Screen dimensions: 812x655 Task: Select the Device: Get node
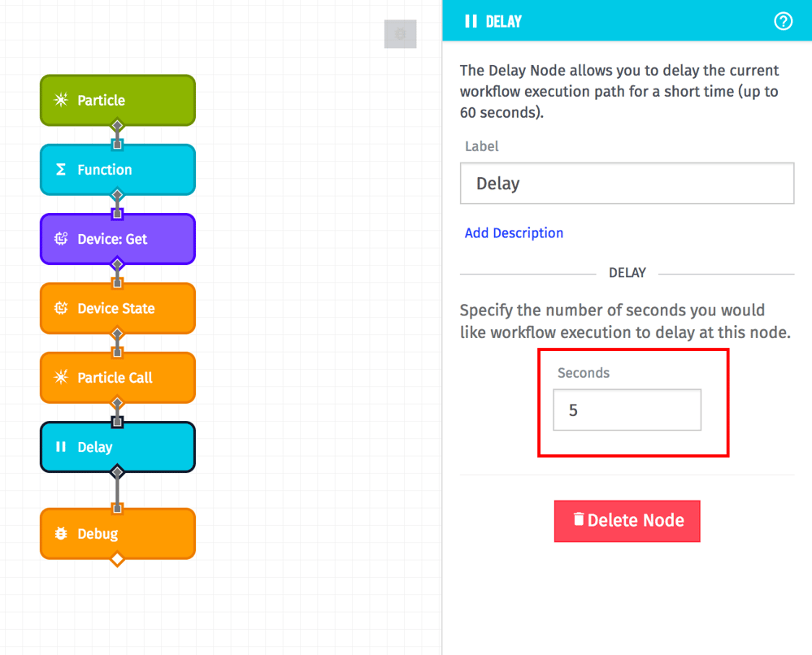coord(117,239)
